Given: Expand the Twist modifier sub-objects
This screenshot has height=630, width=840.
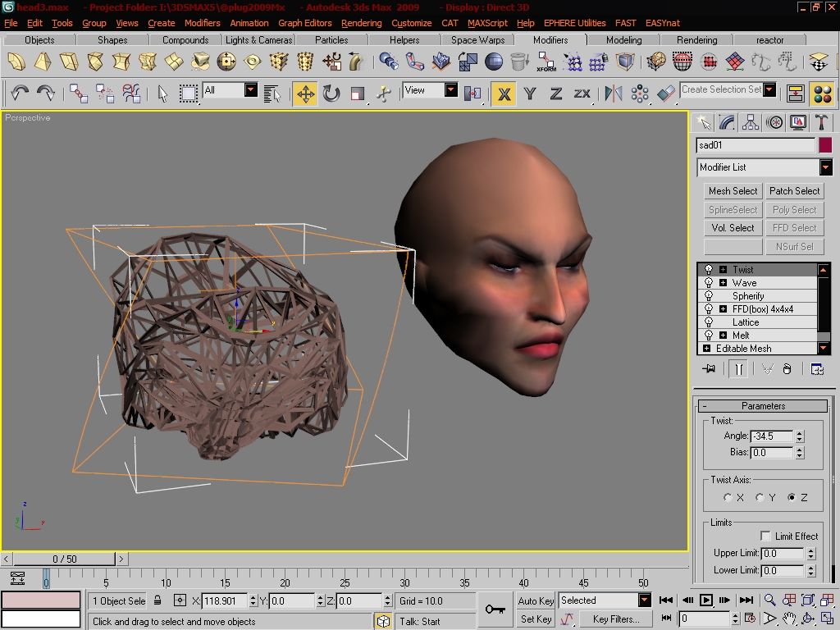Looking at the screenshot, I should tap(723, 269).
